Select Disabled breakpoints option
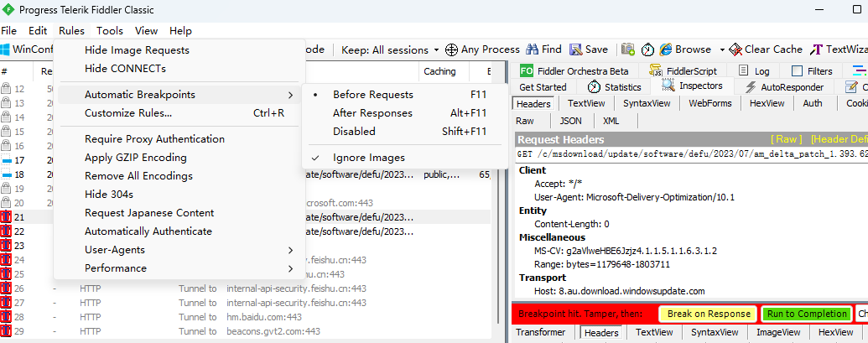Screen dimensions: 868x343 [x=354, y=132]
